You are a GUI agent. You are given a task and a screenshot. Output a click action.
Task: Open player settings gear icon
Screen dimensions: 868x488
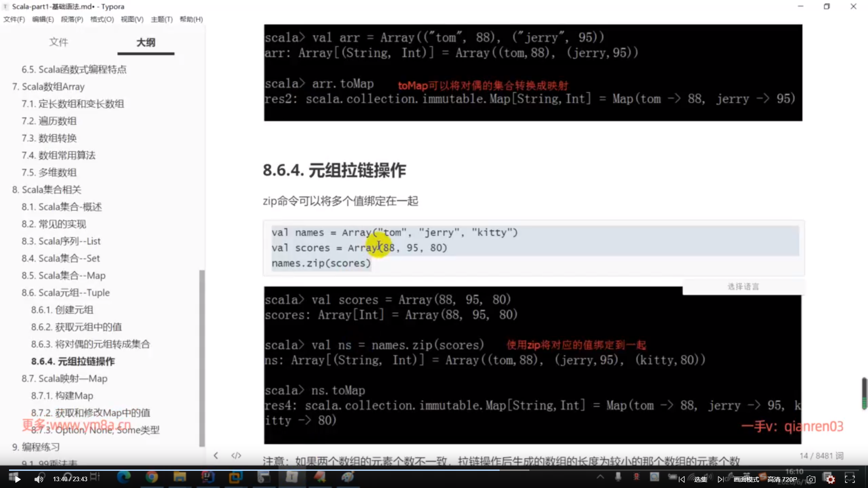point(830,479)
